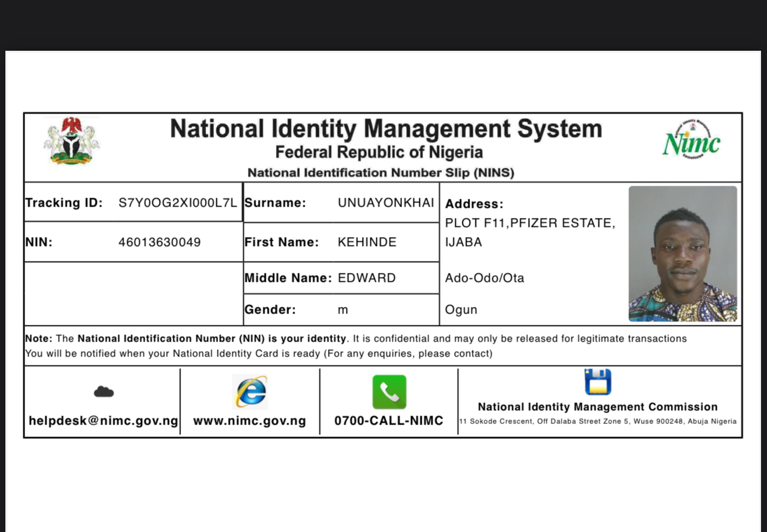Click the Surname field value
The image size is (767, 532).
[x=386, y=202]
